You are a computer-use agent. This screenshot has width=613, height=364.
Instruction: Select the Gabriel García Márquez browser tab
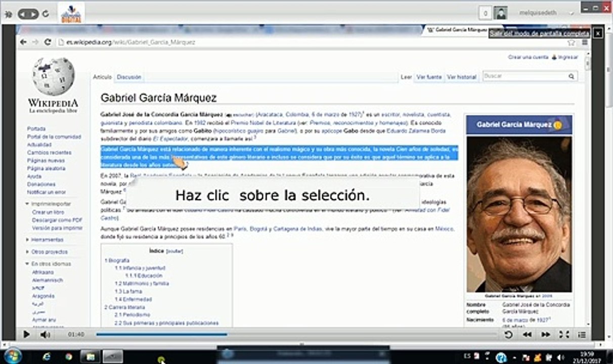[x=458, y=30]
